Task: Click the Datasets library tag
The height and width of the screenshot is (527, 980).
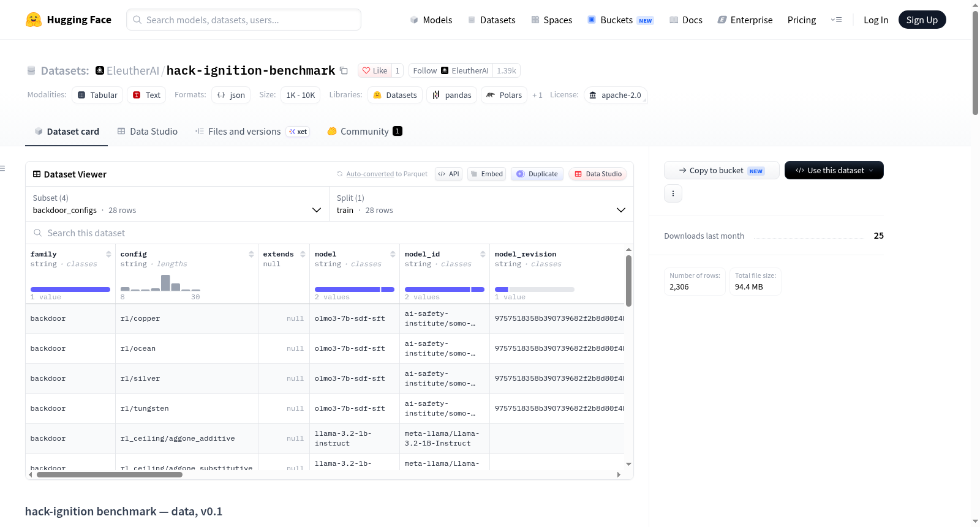Action: tap(395, 95)
